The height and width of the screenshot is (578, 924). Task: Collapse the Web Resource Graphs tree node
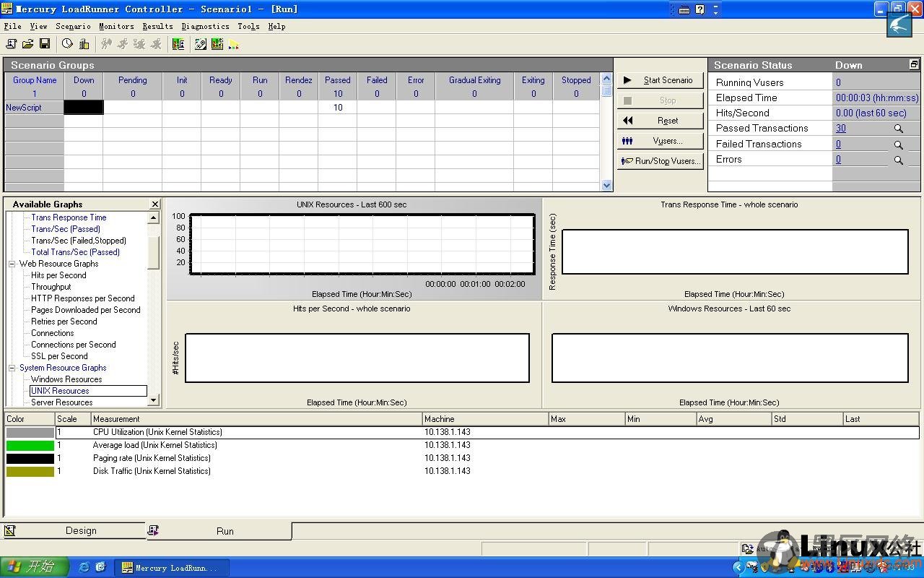click(x=12, y=264)
